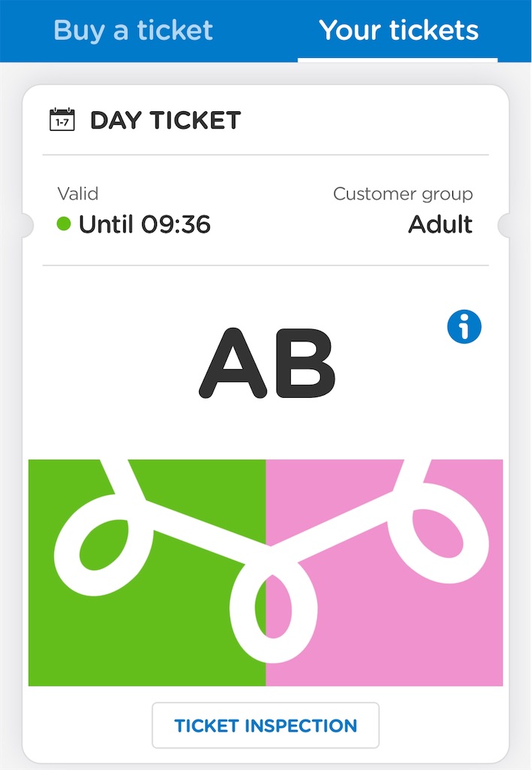
Task: Click the right loop of the white logo
Action: [x=438, y=533]
